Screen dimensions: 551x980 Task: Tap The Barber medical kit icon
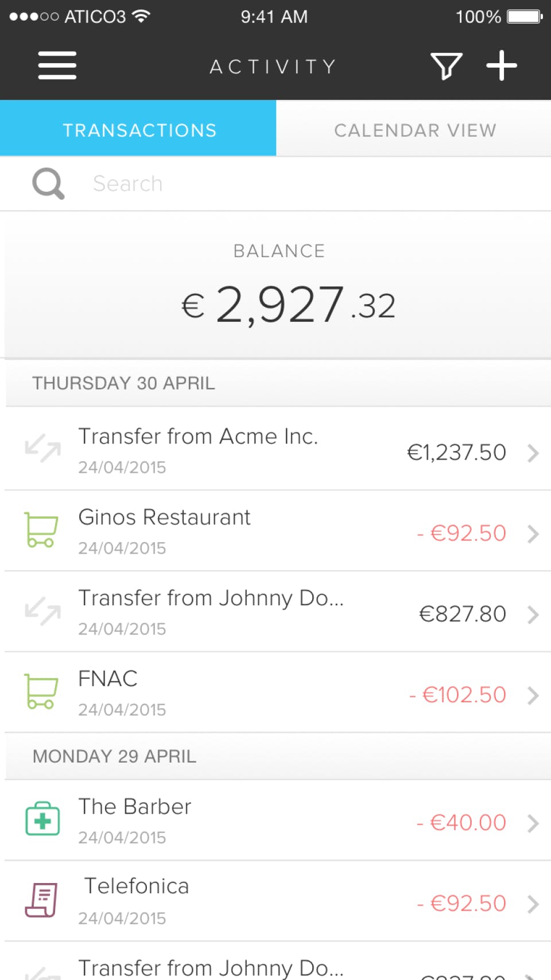(42, 819)
